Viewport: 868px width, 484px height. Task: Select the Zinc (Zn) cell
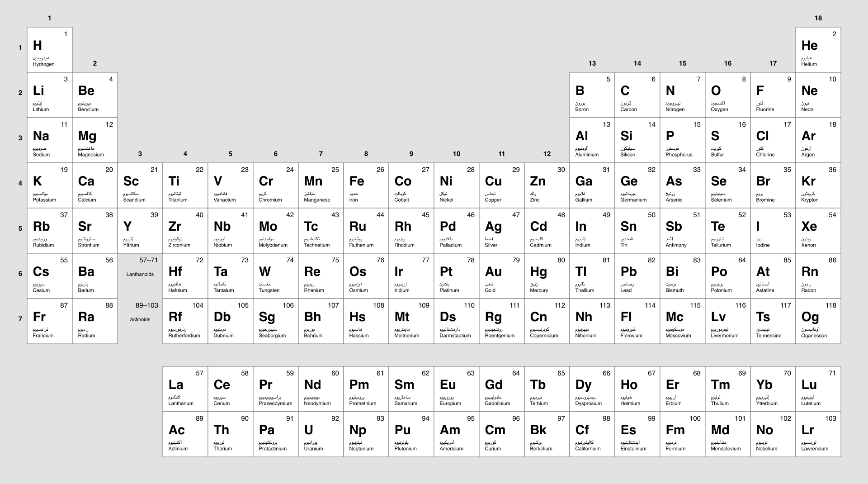[547, 185]
